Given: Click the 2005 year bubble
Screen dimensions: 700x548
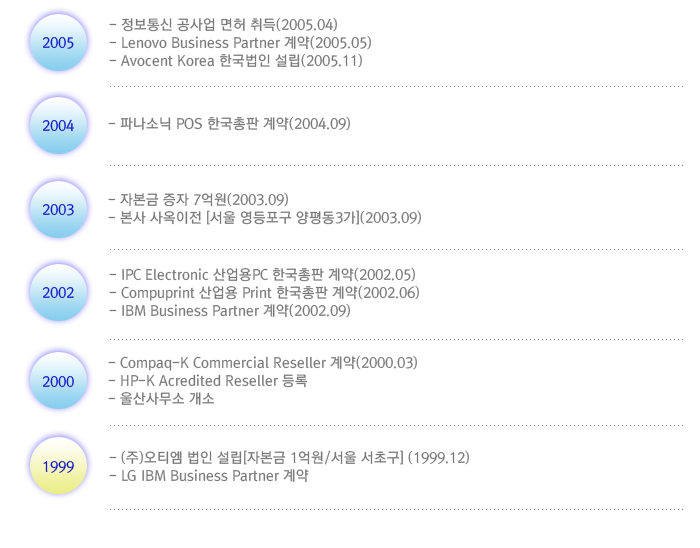Looking at the screenshot, I should click(x=58, y=42).
